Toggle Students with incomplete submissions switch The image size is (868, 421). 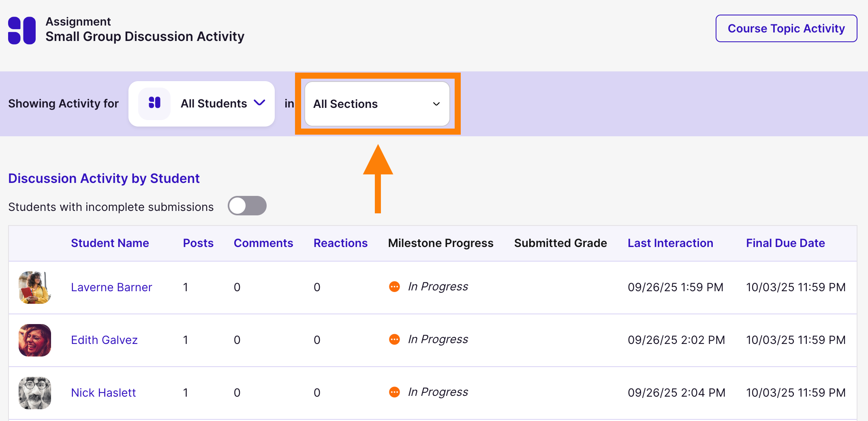click(x=247, y=206)
